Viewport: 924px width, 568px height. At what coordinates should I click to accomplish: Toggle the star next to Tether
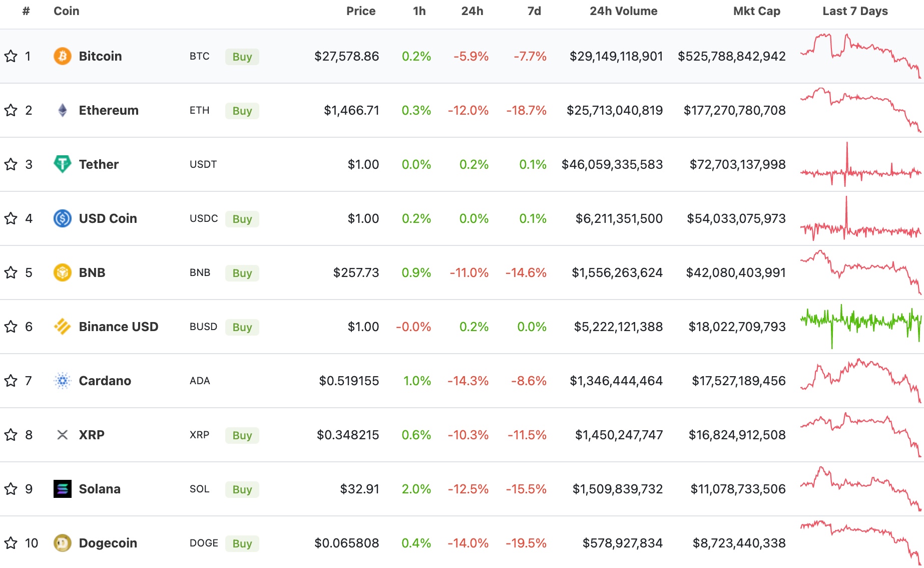11,164
